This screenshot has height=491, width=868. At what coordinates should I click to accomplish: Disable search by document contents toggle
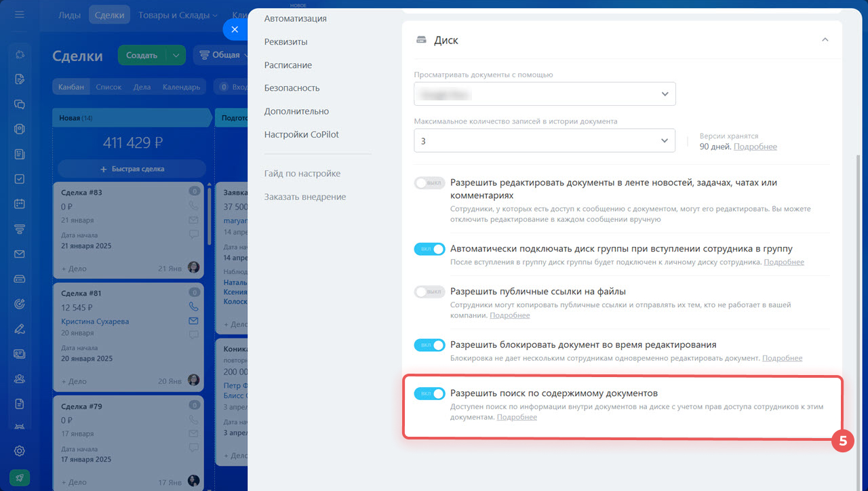[x=429, y=393]
